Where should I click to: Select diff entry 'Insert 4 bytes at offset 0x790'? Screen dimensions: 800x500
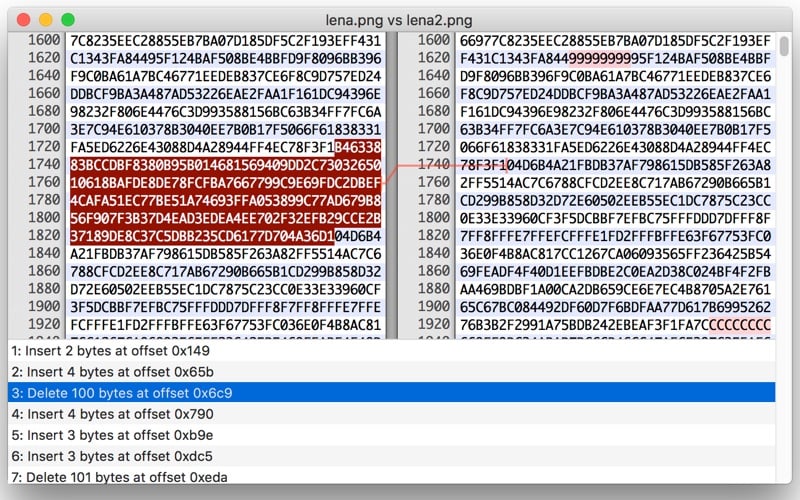click(x=391, y=414)
